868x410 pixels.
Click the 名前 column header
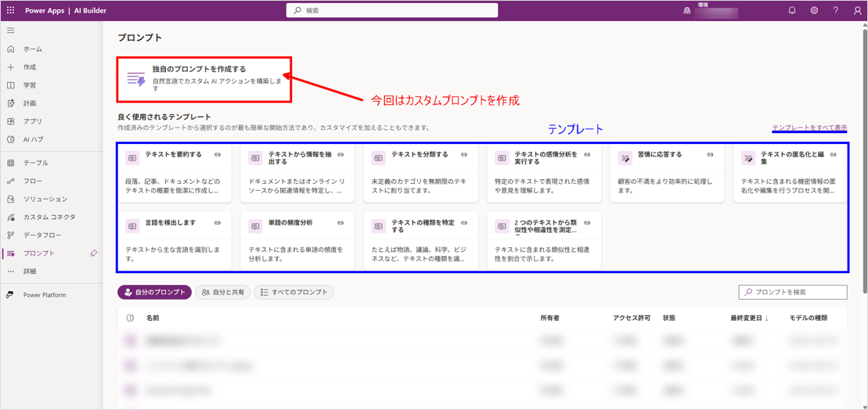point(153,318)
